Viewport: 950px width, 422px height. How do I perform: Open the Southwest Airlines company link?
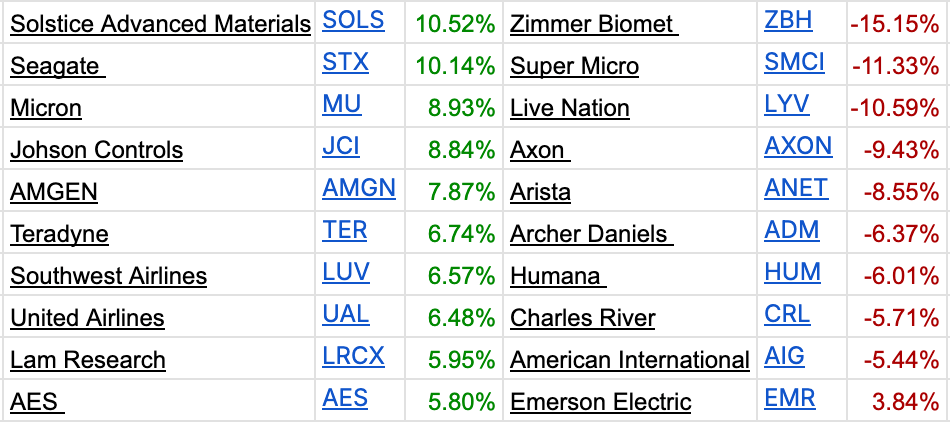(108, 276)
